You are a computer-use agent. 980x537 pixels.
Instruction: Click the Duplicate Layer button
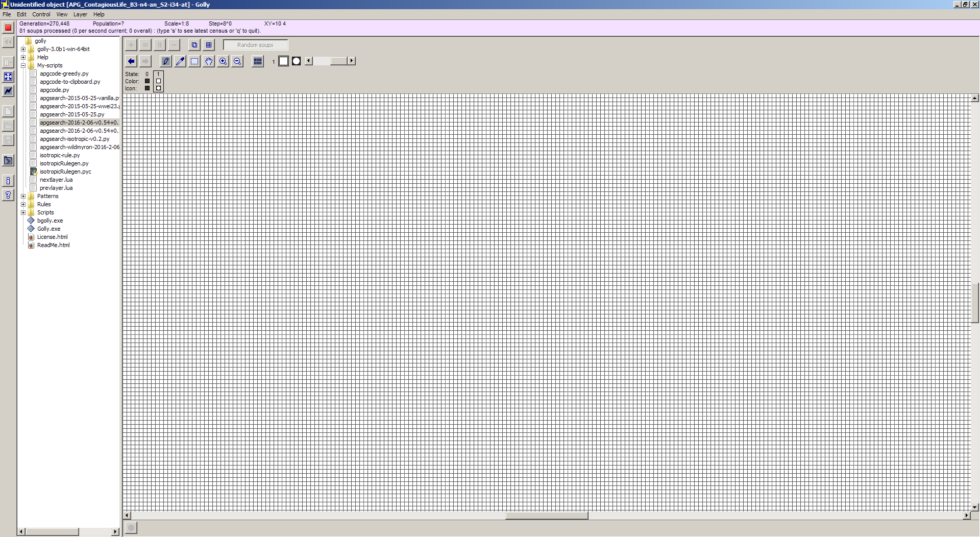160,45
